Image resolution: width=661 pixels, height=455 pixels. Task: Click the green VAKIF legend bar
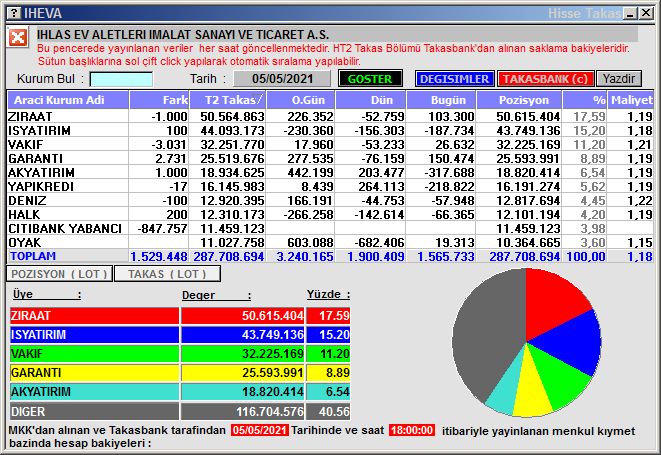[x=94, y=353]
